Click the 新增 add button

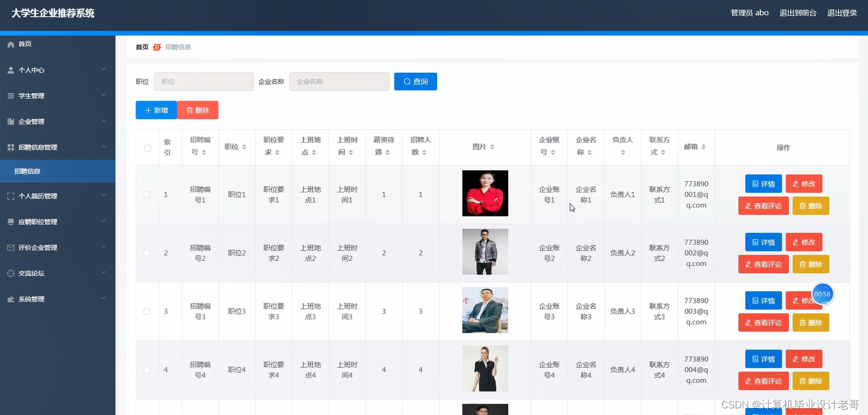[156, 110]
